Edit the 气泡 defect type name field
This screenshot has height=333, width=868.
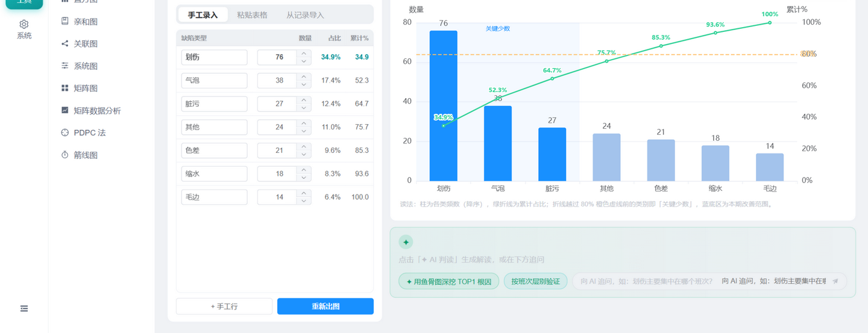tap(214, 81)
